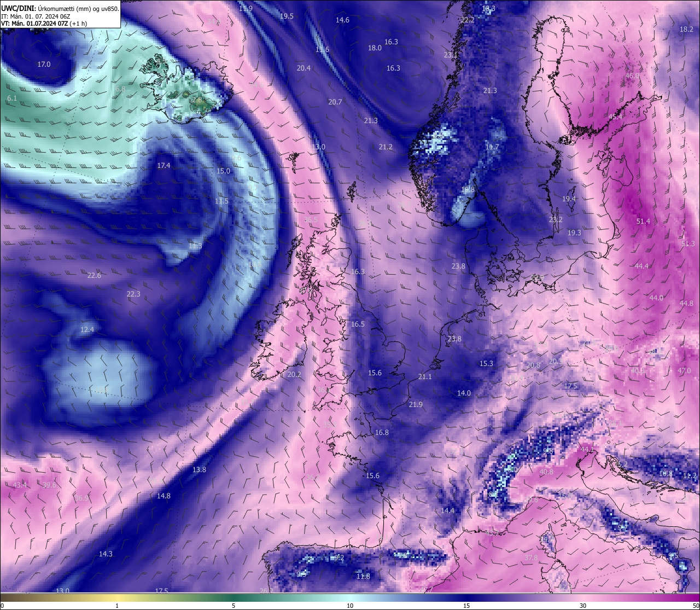Click the 11.8 value over Spain
Screen dimensions: 700x610
(x=363, y=577)
